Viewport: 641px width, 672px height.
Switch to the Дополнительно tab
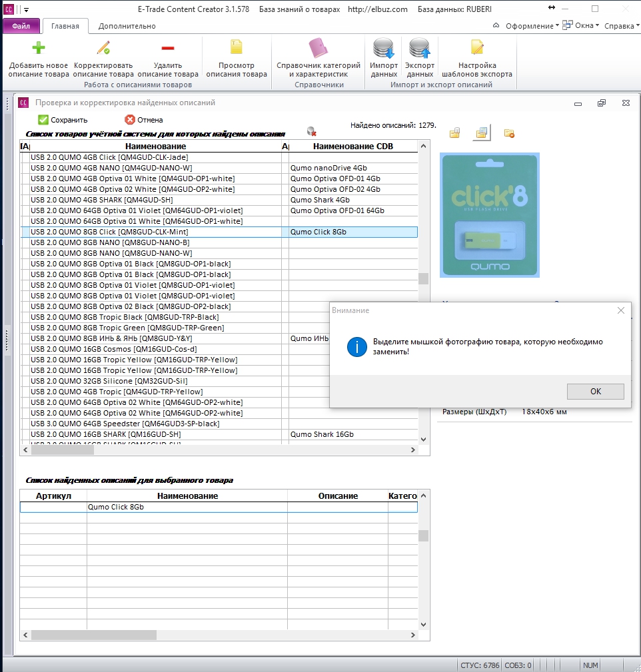click(127, 26)
